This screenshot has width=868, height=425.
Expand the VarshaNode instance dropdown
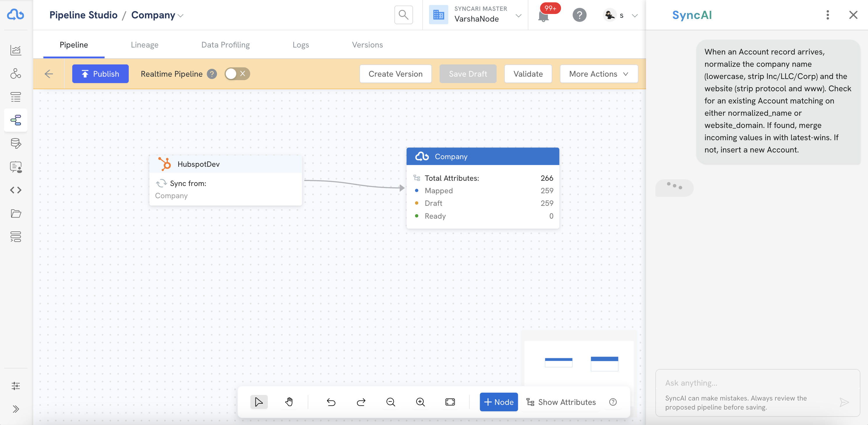pos(518,15)
